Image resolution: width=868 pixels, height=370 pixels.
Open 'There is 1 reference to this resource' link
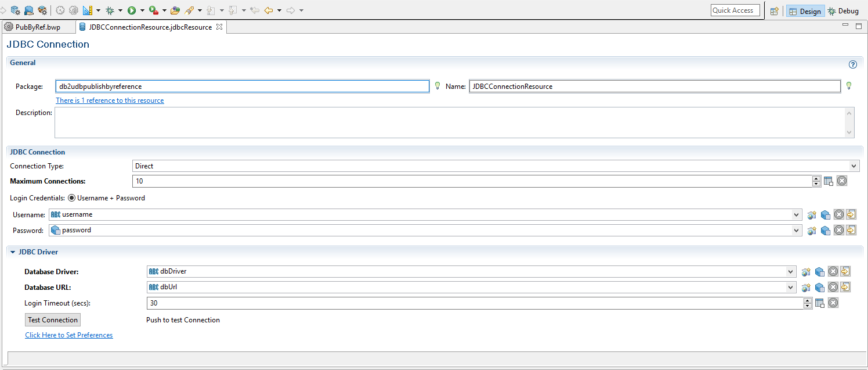(x=110, y=100)
